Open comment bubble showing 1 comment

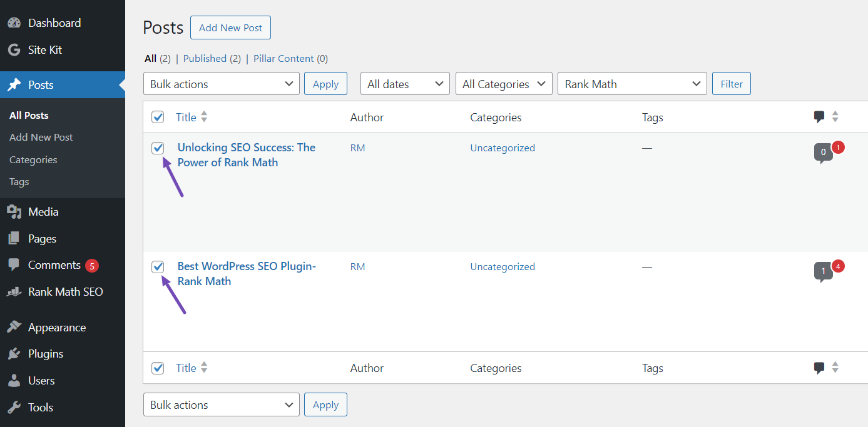tap(823, 272)
